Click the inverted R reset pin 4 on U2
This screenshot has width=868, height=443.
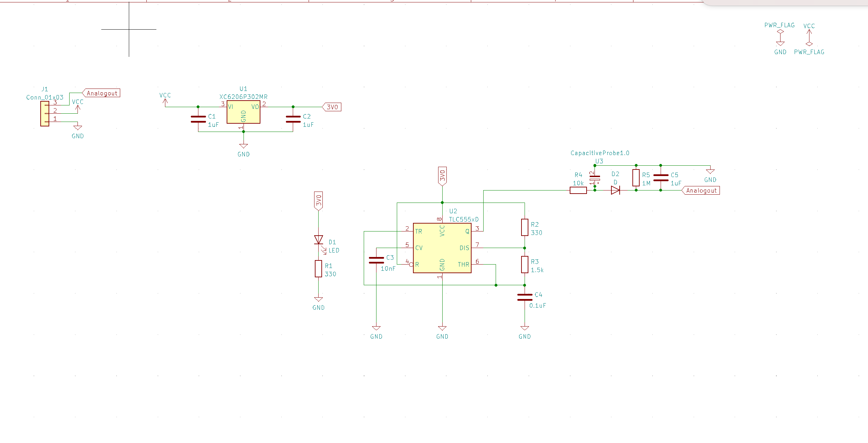point(411,265)
